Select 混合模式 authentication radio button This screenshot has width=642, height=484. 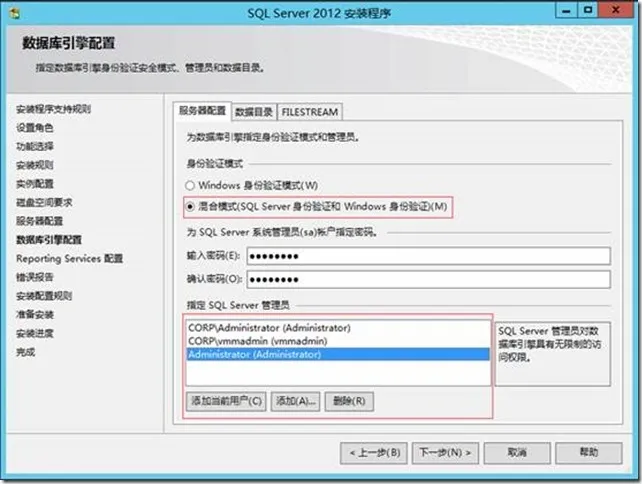click(190, 207)
